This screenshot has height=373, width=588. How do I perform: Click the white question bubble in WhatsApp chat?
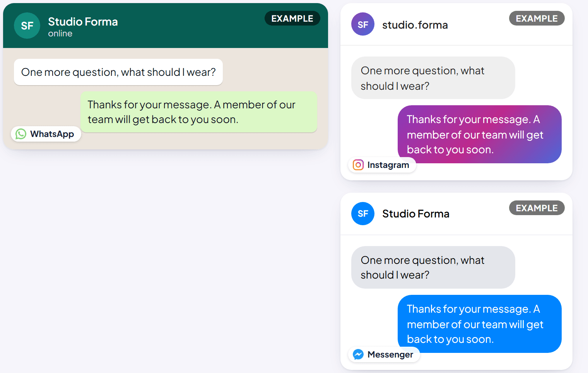tap(118, 72)
